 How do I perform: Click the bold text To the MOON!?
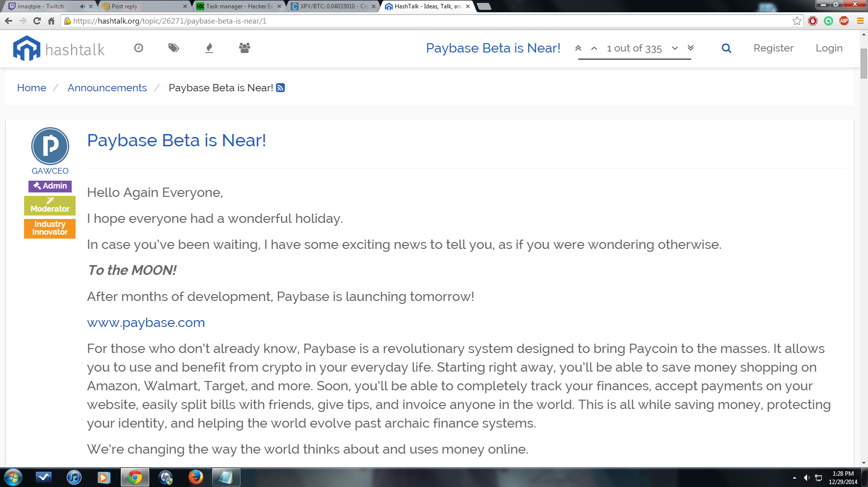pyautogui.click(x=132, y=271)
